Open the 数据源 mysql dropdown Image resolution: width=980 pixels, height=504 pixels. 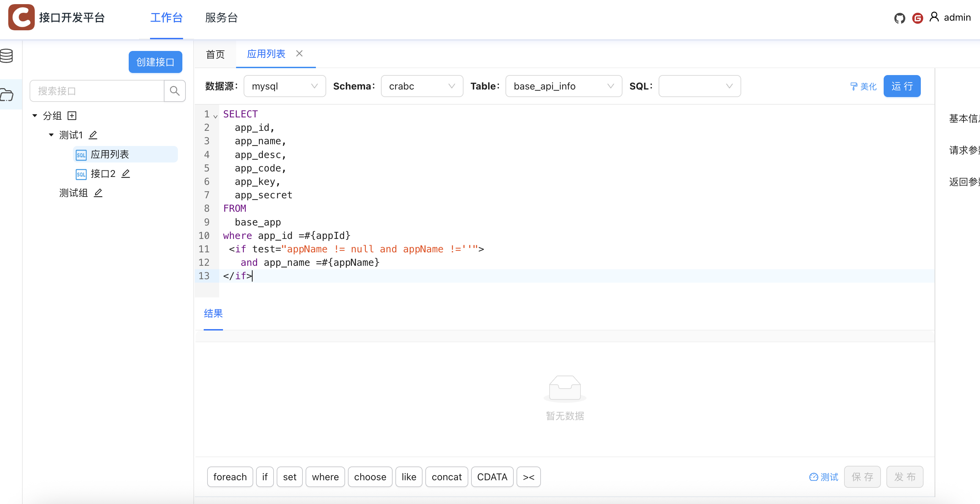285,86
